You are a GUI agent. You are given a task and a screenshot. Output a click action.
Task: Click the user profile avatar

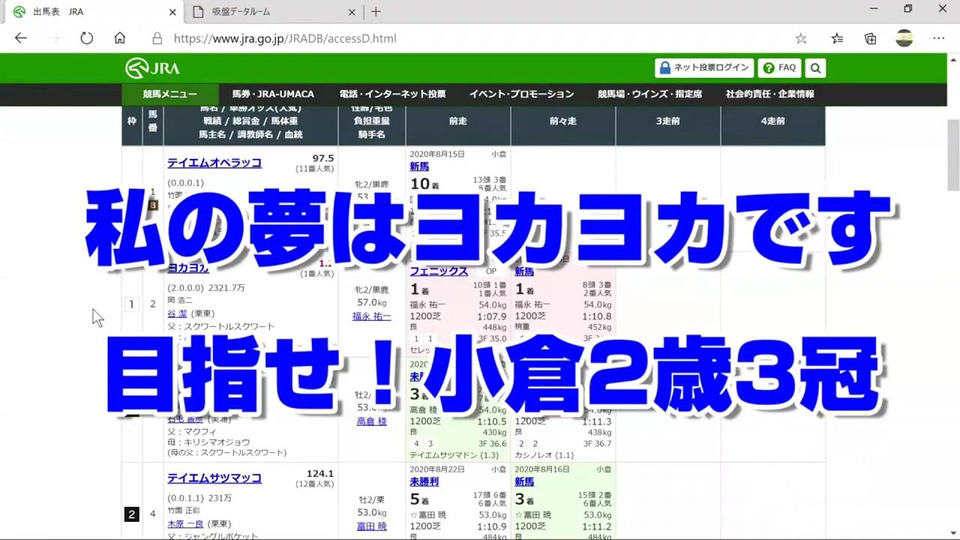pyautogui.click(x=904, y=38)
